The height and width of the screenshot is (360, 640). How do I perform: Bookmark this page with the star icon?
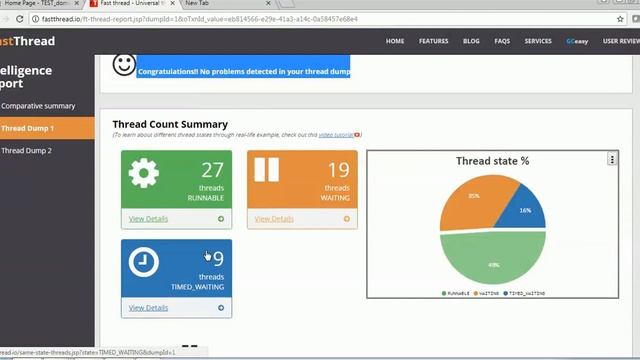620,19
